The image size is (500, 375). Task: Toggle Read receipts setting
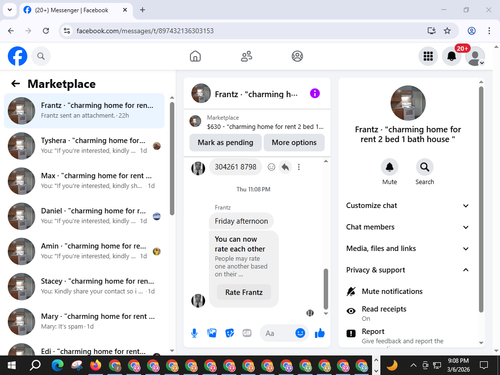[408, 313]
